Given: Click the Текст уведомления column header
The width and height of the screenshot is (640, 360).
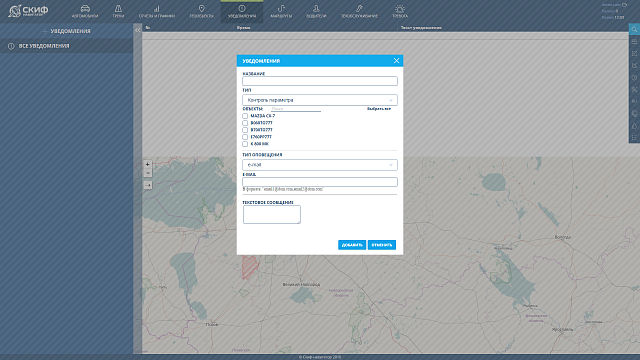Looking at the screenshot, I should [x=421, y=28].
